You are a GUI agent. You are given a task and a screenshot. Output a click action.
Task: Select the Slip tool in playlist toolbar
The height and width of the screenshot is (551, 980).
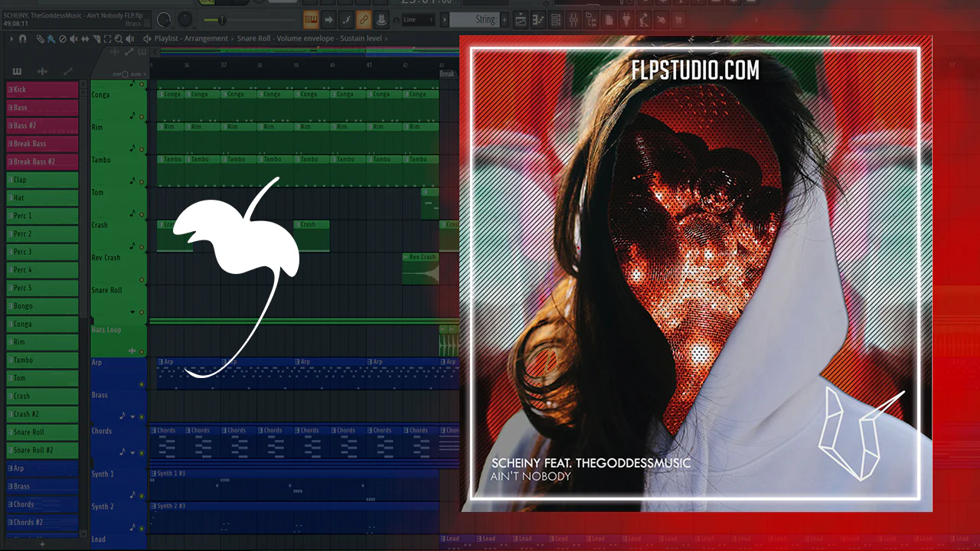tap(84, 38)
